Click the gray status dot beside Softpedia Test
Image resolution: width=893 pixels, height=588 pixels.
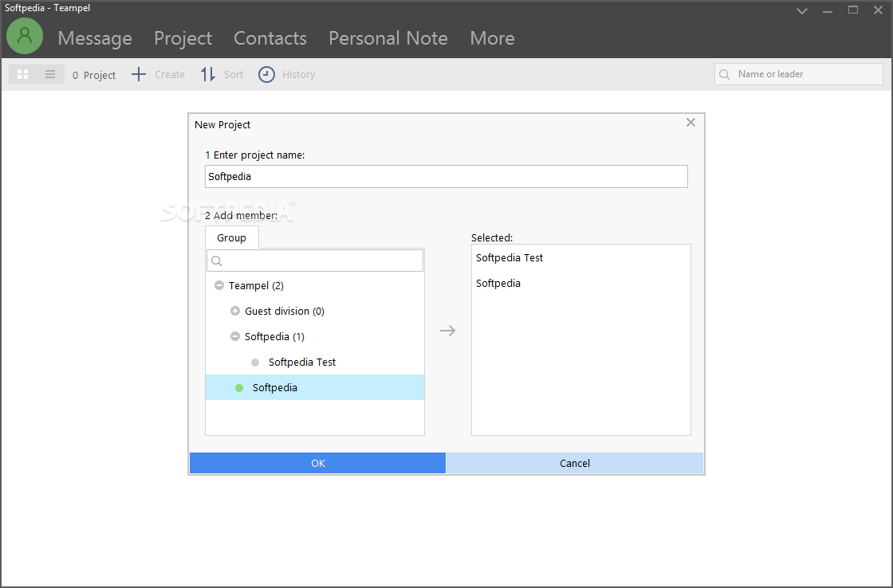(255, 362)
